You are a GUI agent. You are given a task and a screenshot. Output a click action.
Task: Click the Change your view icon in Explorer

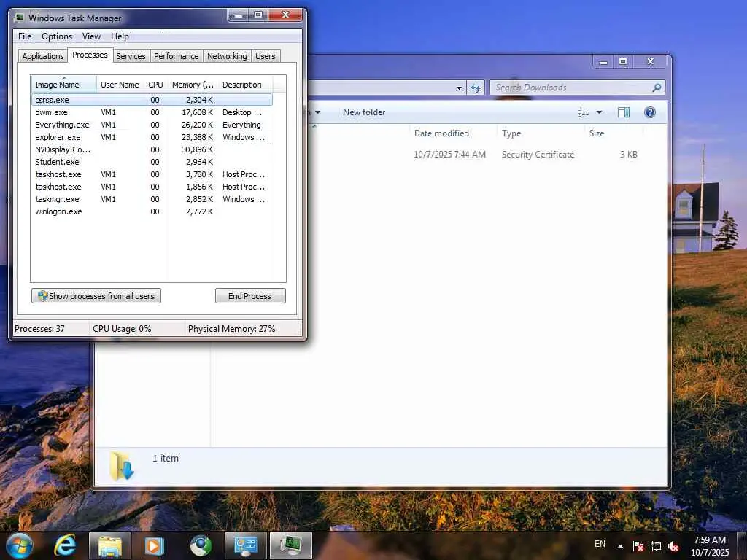[x=584, y=112]
